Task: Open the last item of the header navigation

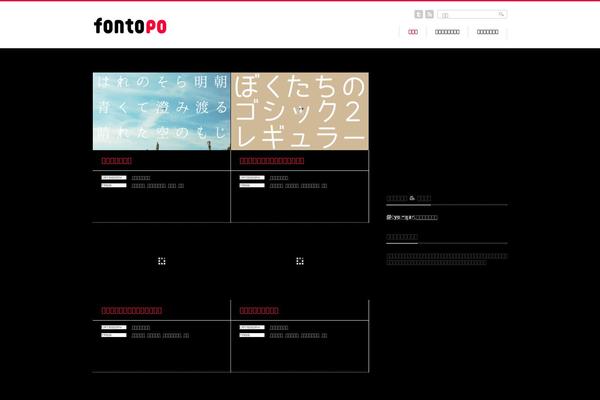Action: click(488, 32)
